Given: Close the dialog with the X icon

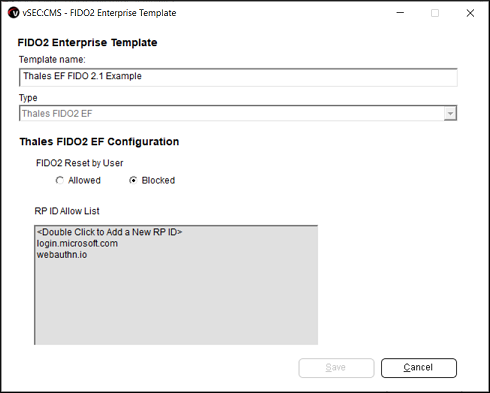Looking at the screenshot, I should 470,13.
